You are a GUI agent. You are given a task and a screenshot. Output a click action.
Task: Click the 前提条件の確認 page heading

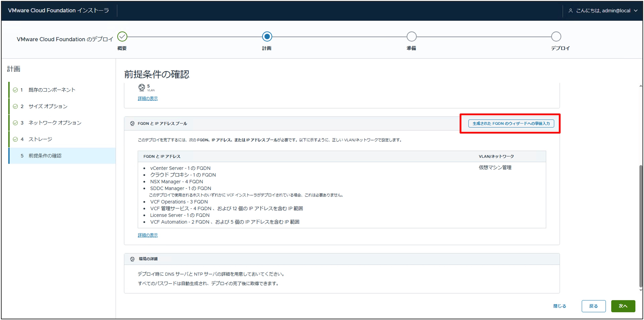click(156, 74)
